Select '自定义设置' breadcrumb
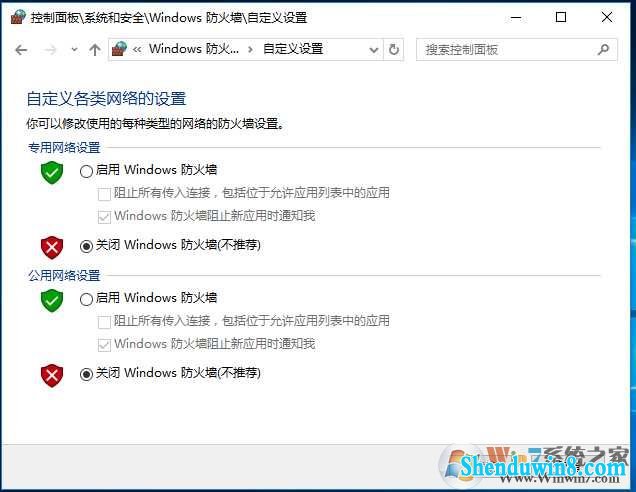The height and width of the screenshot is (492, 636). point(293,49)
